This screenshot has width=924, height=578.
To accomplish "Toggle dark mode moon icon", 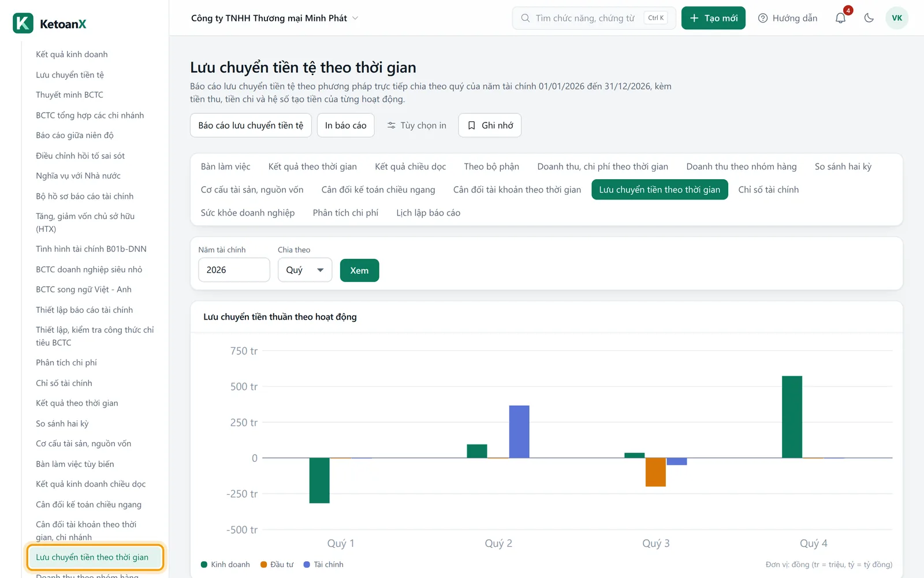I will point(869,18).
